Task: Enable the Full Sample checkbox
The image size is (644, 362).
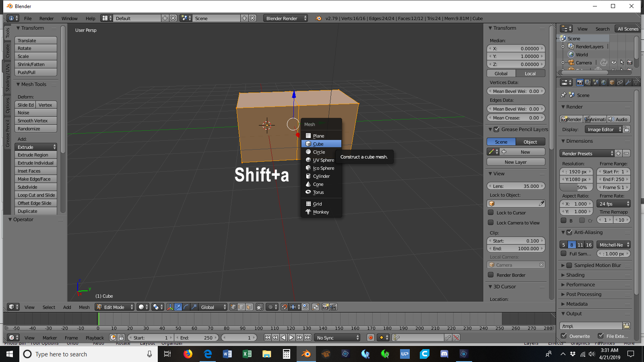Action: tap(563, 253)
